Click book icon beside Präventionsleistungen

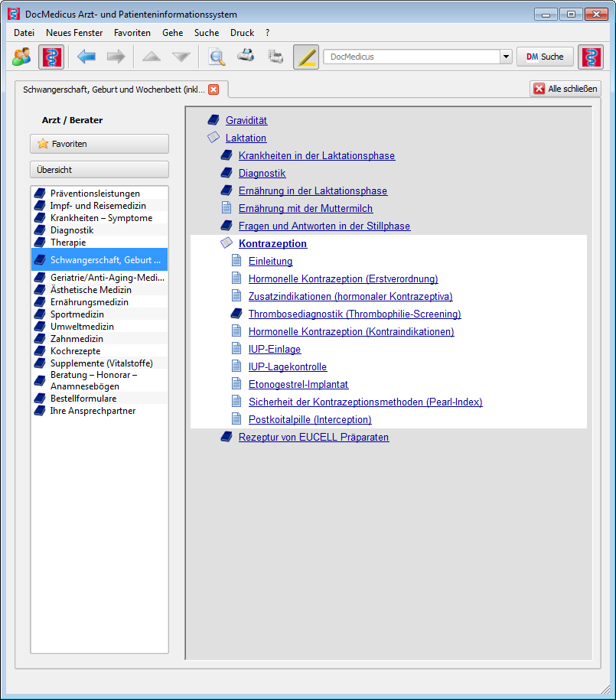click(x=41, y=194)
